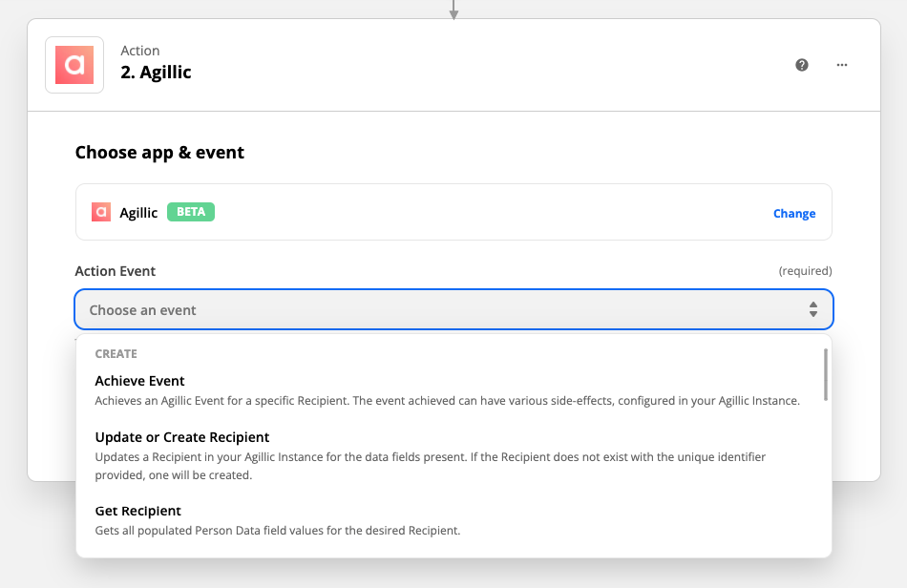
Task: Select Update or Create Recipient option
Action: 453,455
